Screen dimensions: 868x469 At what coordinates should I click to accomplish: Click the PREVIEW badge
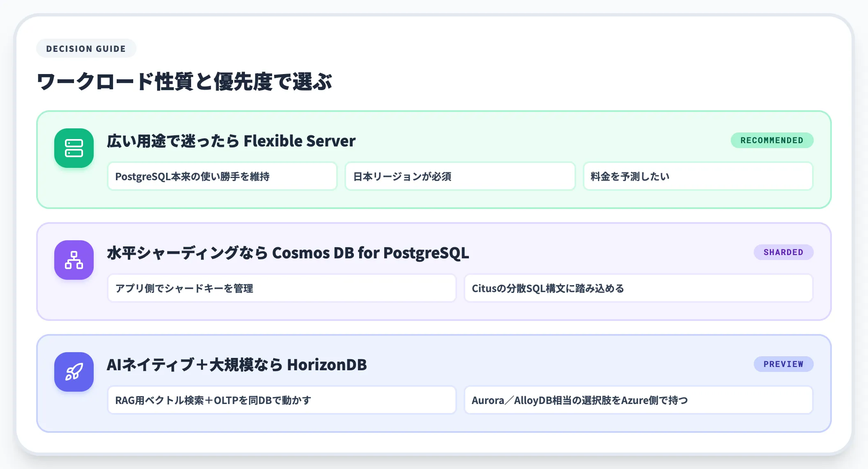coord(783,364)
